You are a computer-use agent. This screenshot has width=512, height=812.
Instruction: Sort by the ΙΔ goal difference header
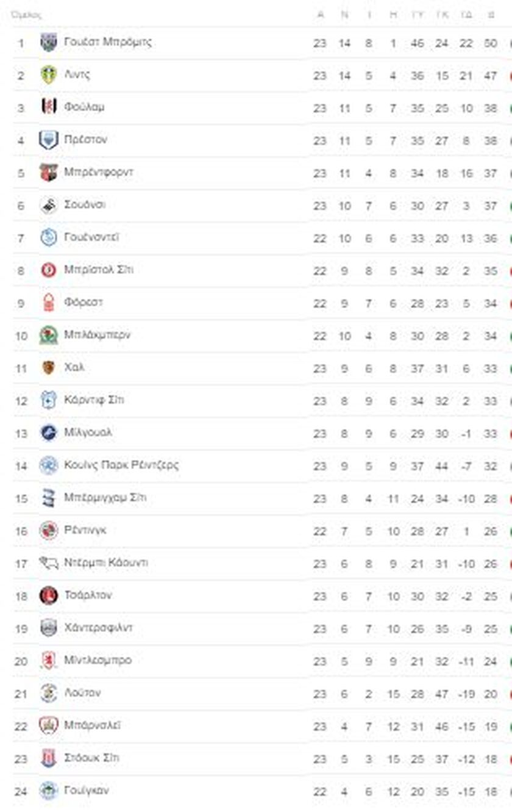coord(466,14)
